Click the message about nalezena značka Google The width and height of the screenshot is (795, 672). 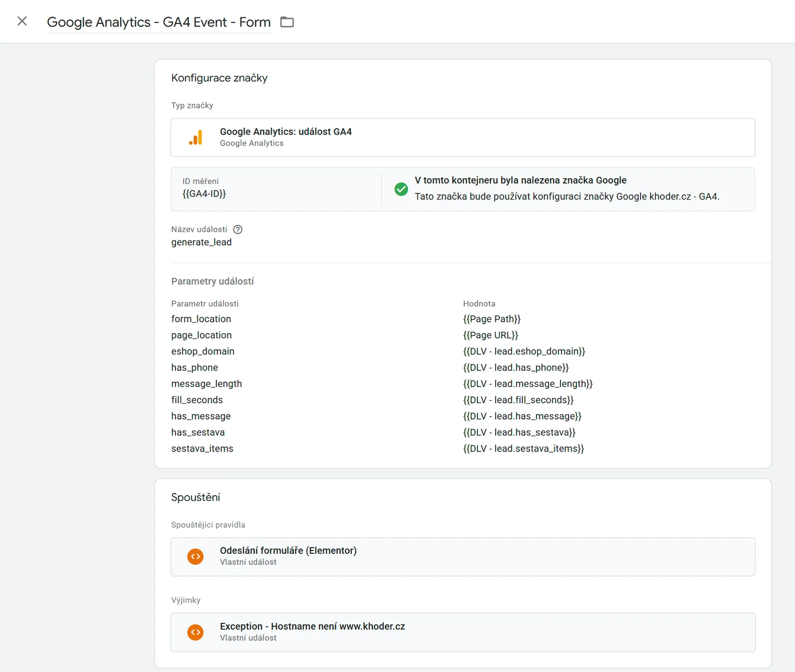pyautogui.click(x=521, y=180)
